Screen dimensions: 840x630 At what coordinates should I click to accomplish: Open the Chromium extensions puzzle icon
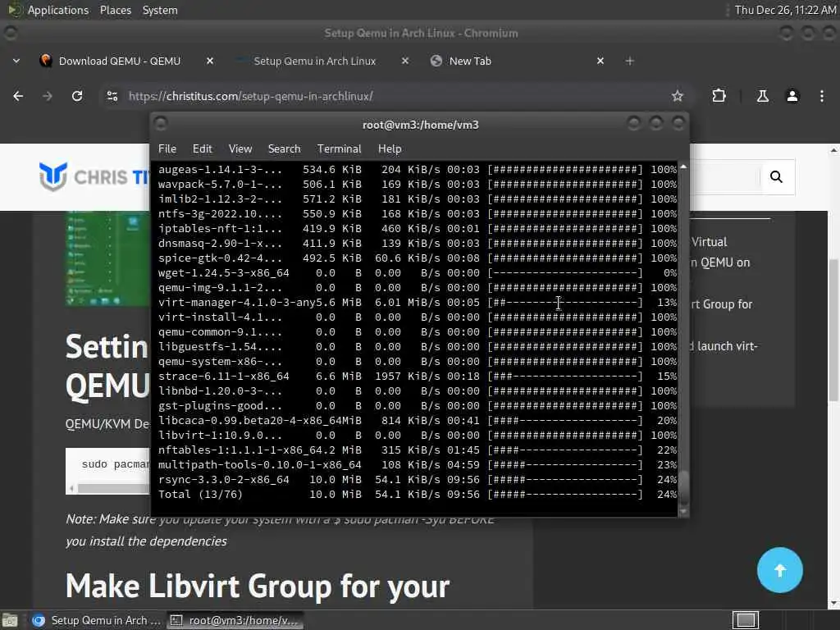719,96
